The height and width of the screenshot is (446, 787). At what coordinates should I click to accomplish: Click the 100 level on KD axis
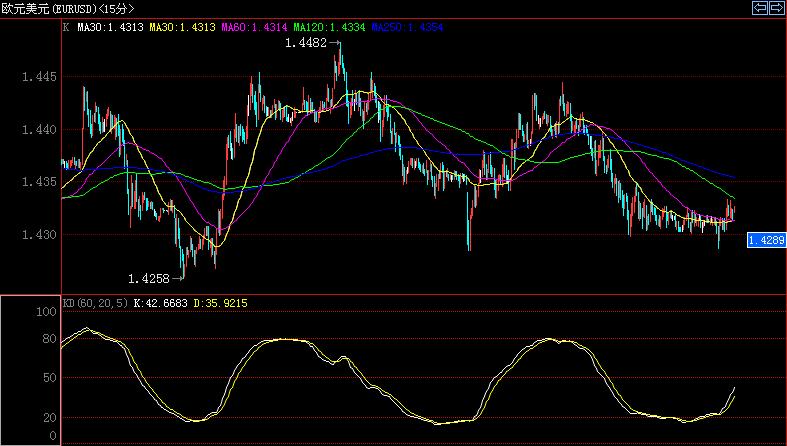point(46,312)
